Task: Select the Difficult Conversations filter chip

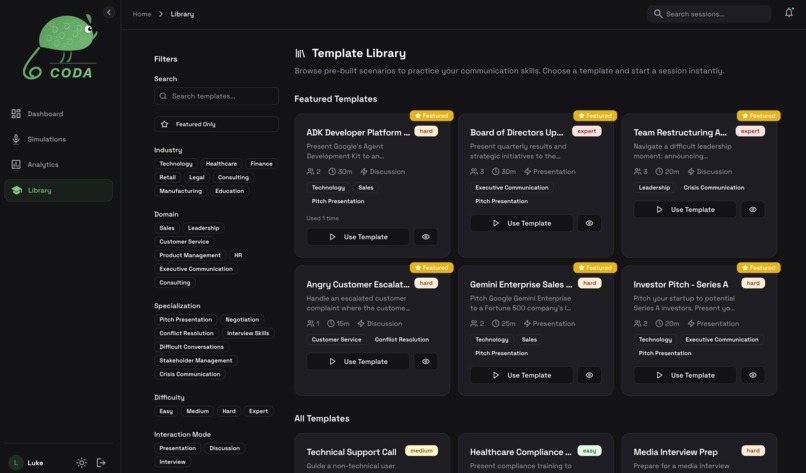Action: [x=191, y=347]
